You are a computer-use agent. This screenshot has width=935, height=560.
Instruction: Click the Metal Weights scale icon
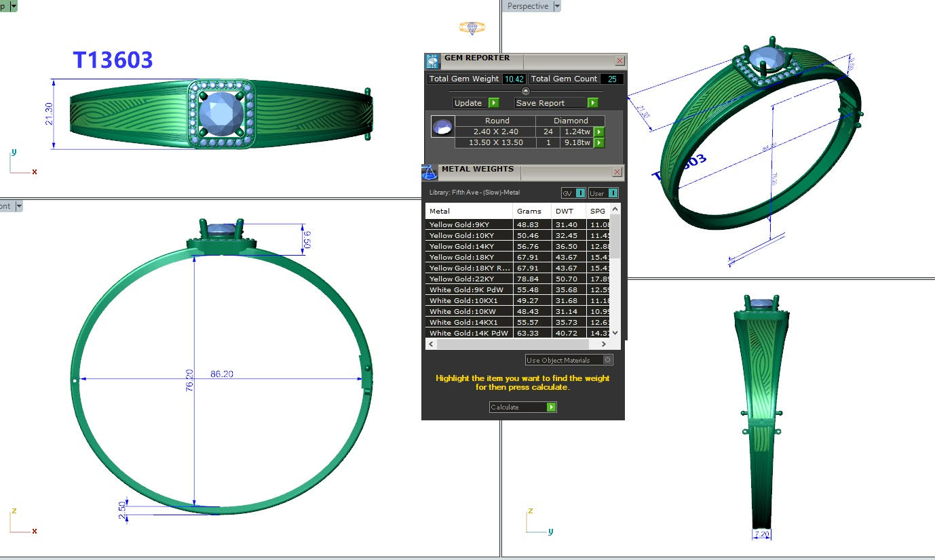coord(429,172)
